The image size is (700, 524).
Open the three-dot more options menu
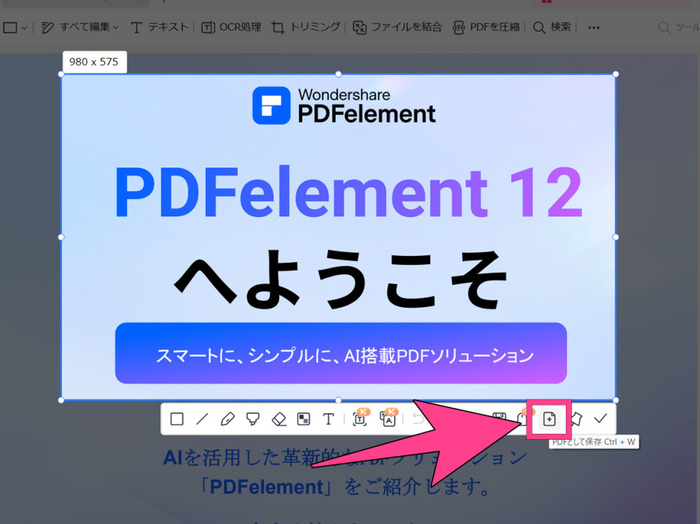[594, 28]
